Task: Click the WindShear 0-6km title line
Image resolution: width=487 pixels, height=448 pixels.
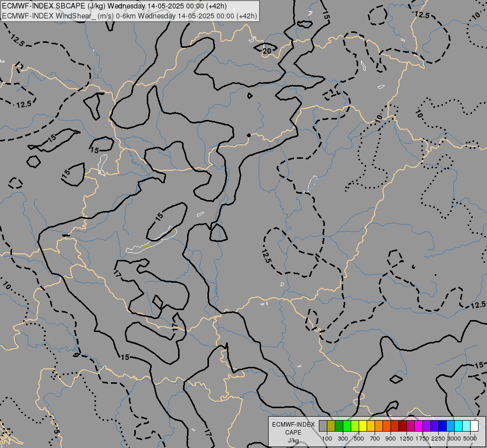Action: coord(129,16)
